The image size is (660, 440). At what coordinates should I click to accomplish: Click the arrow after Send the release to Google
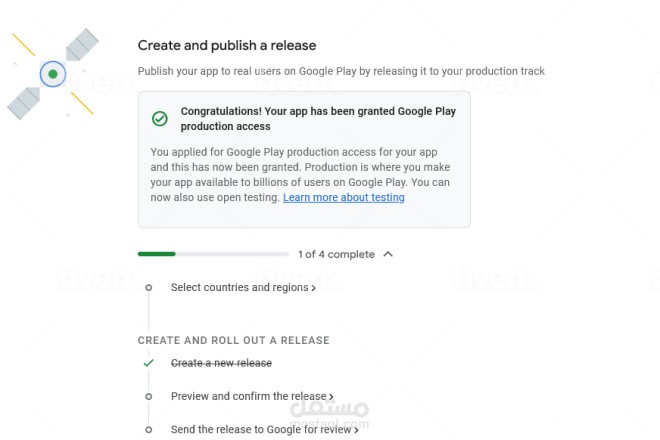355,430
